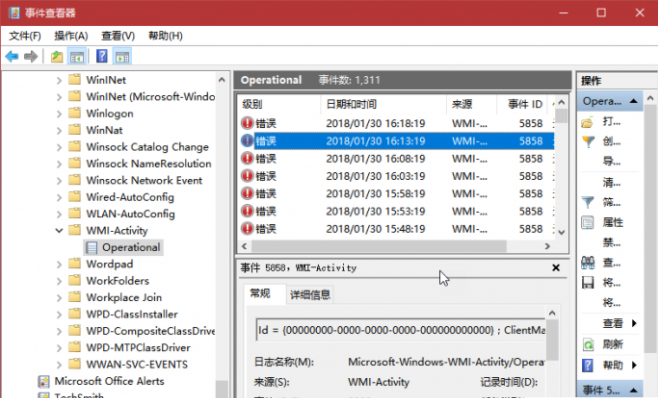The height and width of the screenshot is (398, 658).
Task: Click the WinINet folder icon
Action: pos(75,79)
